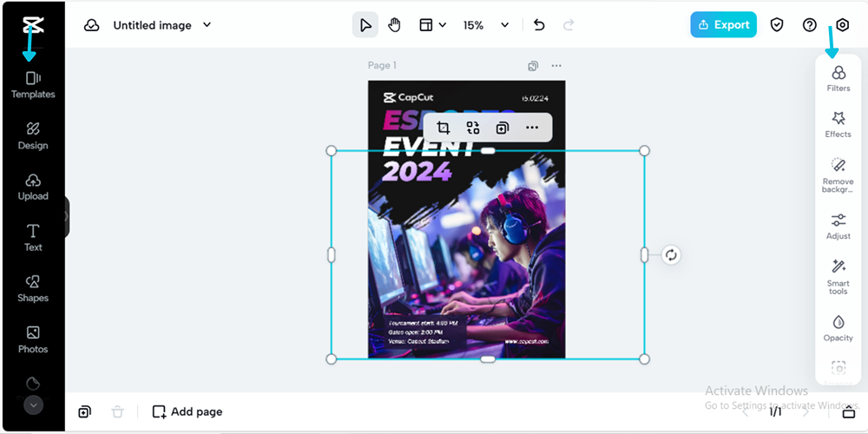
Task: Click the cloud save status icon
Action: (x=91, y=25)
